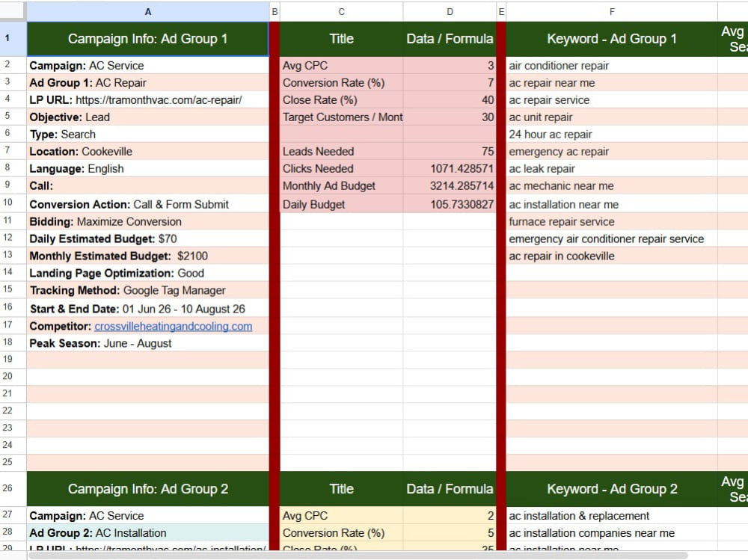Select 'emergency air conditioner repair service' keyword cell
Viewport: 748px width, 560px height.
coord(612,239)
